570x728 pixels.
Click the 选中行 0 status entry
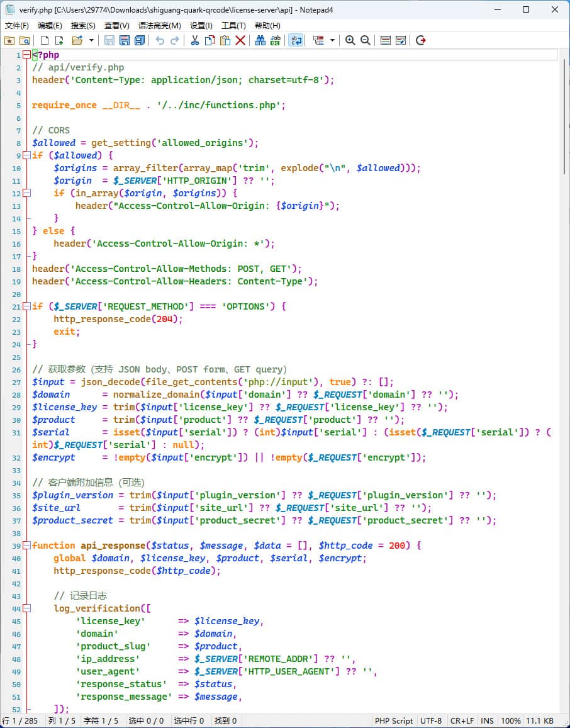(189, 720)
